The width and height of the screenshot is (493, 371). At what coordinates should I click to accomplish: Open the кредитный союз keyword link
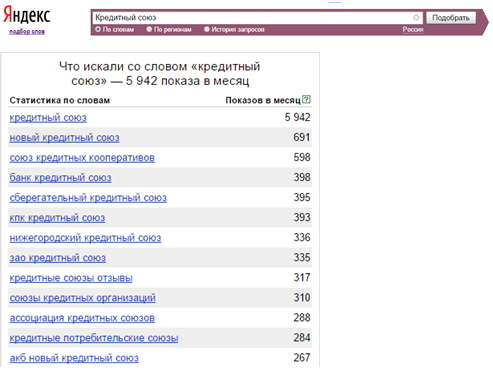pyautogui.click(x=48, y=118)
